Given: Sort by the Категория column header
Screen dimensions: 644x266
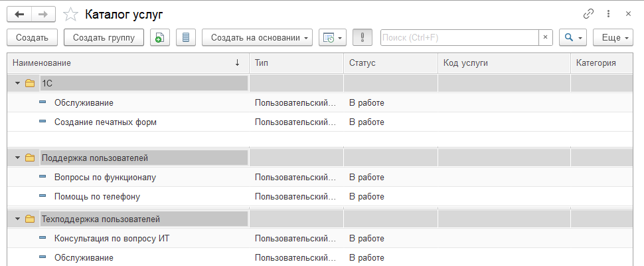Looking at the screenshot, I should point(602,63).
